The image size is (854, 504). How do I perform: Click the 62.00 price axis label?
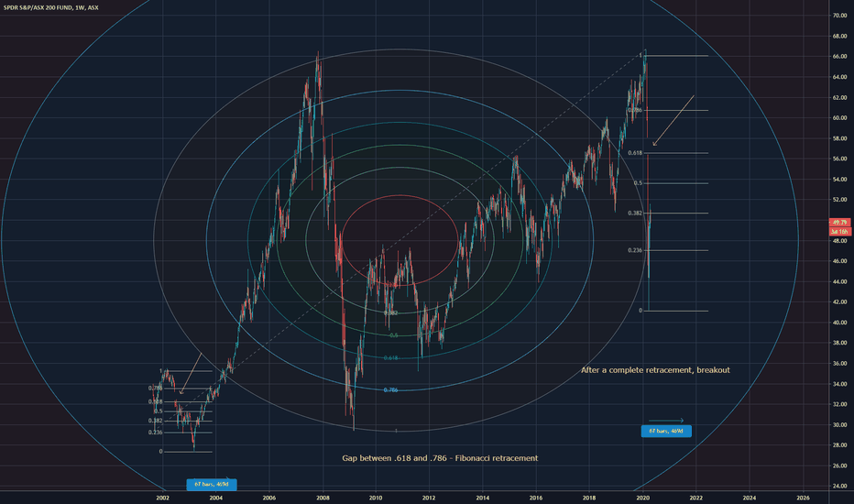pos(838,97)
